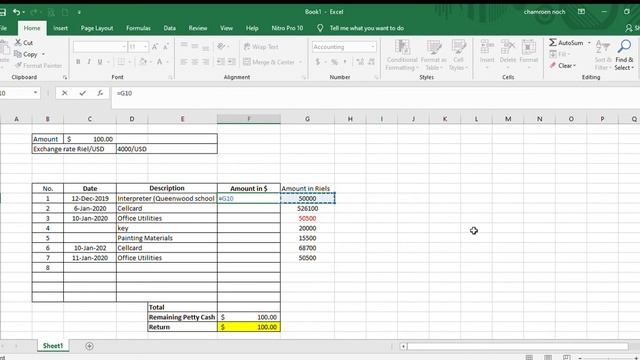Select the Sheet1 tab
640x360 pixels.
point(53,346)
